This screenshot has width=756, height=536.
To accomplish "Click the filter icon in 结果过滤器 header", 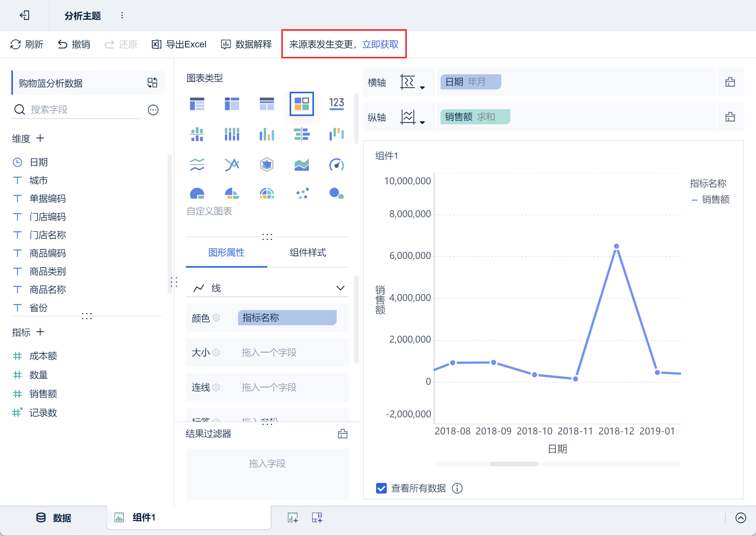I will [x=342, y=434].
